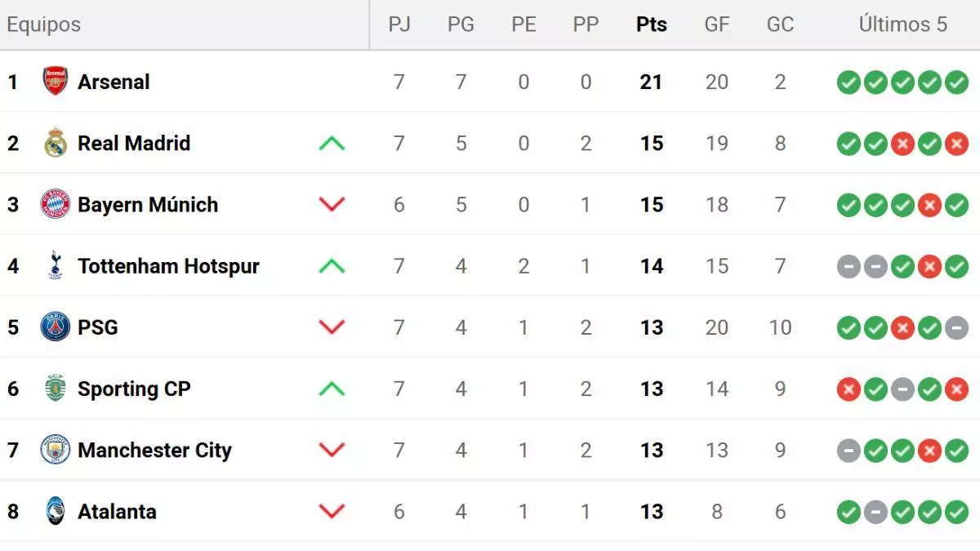Select the Manchester City badge
Image resolution: width=980 pixels, height=551 pixels.
pyautogui.click(x=56, y=450)
